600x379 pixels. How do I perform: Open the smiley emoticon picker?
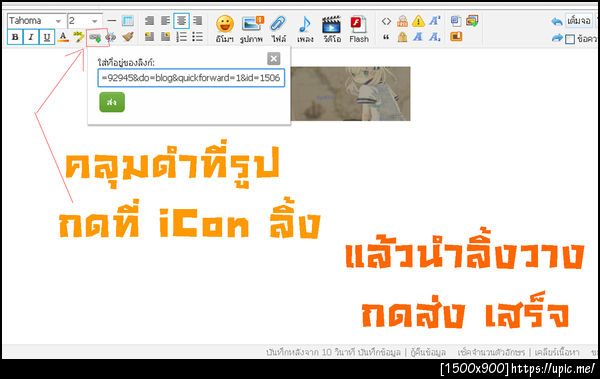225,28
